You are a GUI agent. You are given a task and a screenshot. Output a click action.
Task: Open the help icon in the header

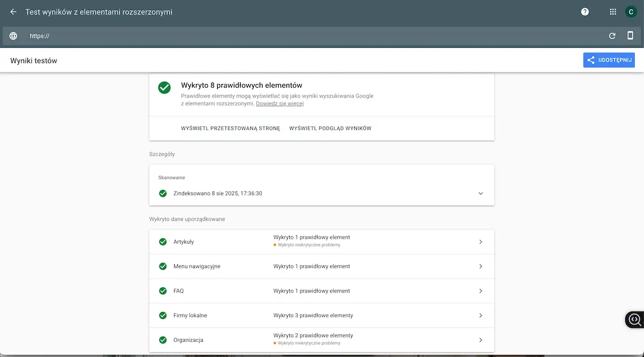(585, 11)
